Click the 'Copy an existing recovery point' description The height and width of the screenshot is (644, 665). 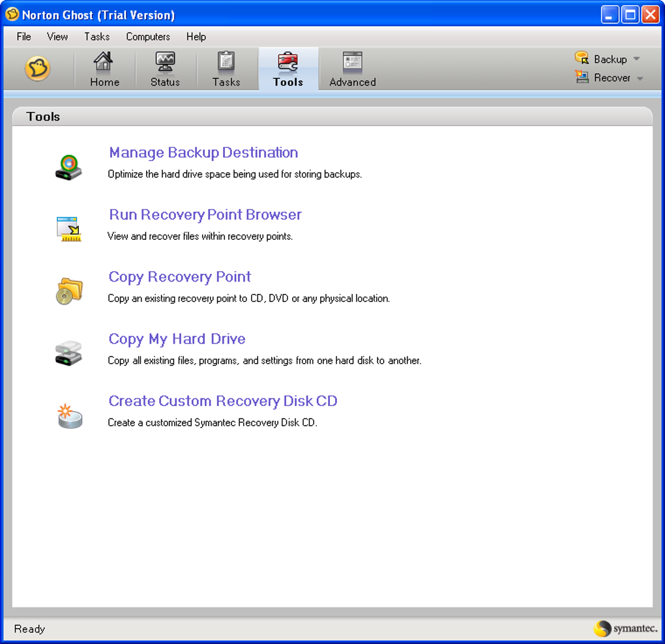(x=249, y=299)
